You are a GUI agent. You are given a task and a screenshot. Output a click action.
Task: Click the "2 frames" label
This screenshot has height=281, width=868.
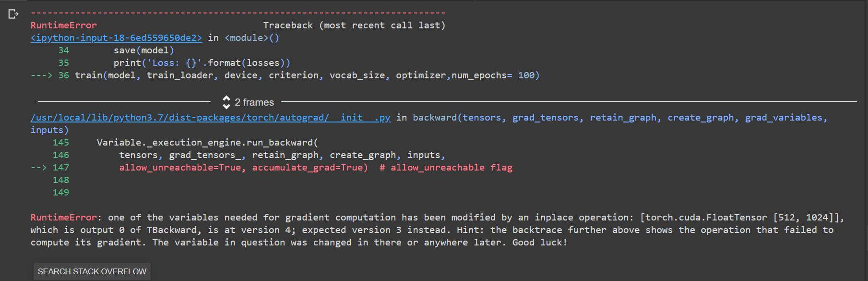pyautogui.click(x=254, y=102)
